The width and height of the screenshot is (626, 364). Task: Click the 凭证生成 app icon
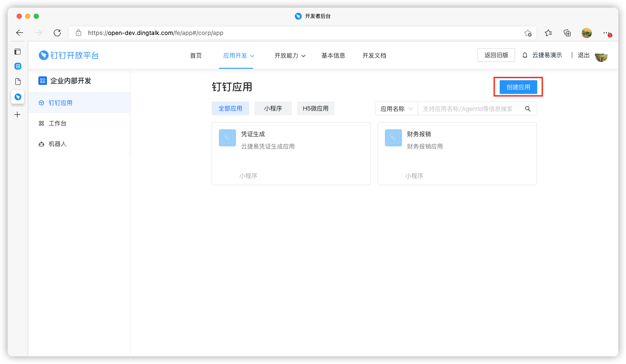(227, 138)
